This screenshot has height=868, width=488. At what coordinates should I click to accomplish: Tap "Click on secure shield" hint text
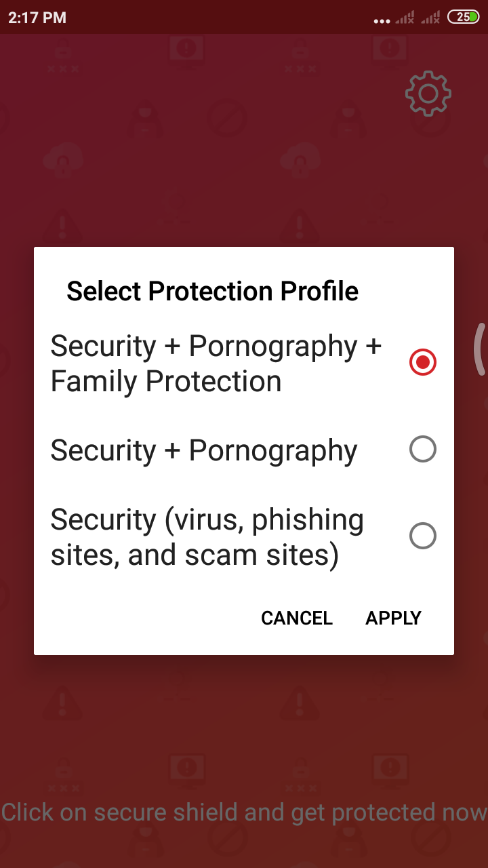[244, 812]
